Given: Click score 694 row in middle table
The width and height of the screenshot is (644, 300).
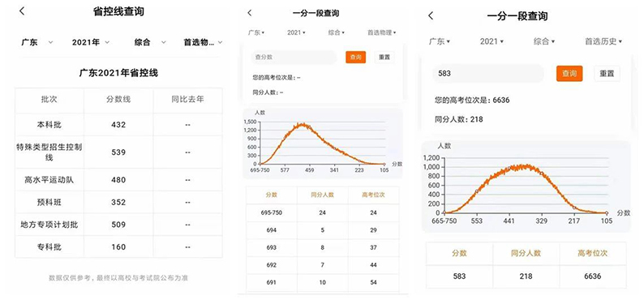Looking at the screenshot, I should 323,230.
